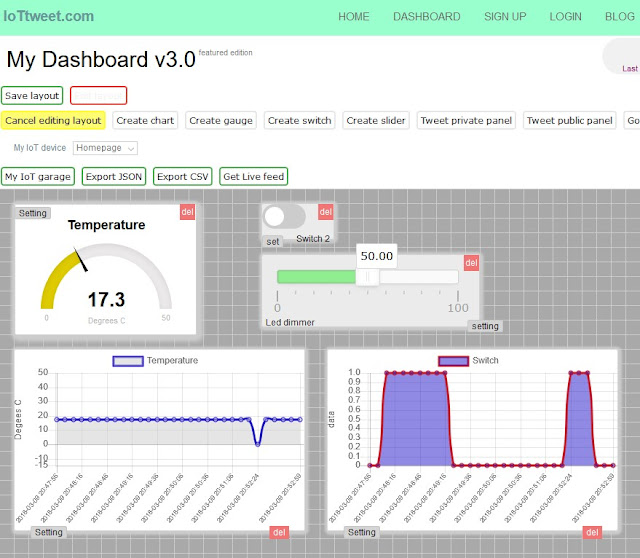This screenshot has width=640, height=558.
Task: Click Export CSV button
Action: tap(183, 176)
